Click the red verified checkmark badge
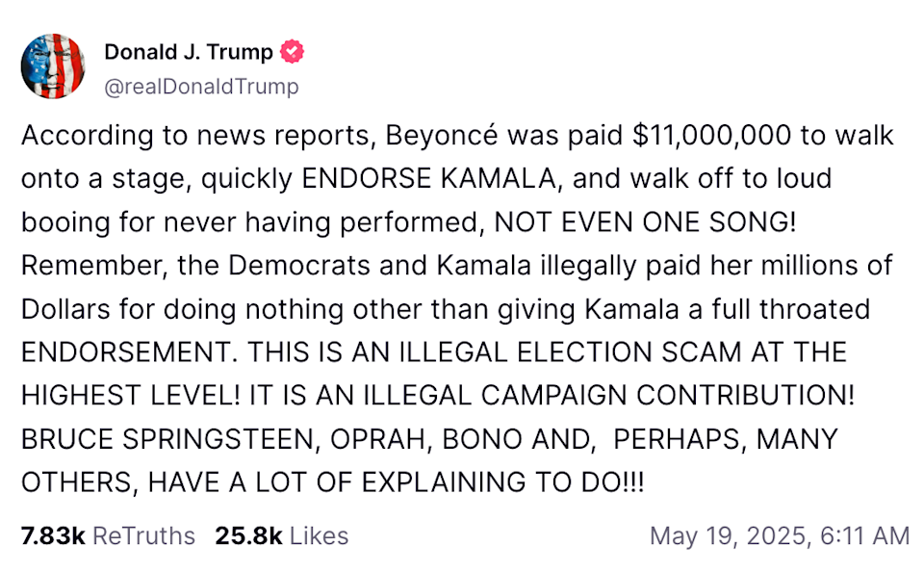 click(292, 52)
